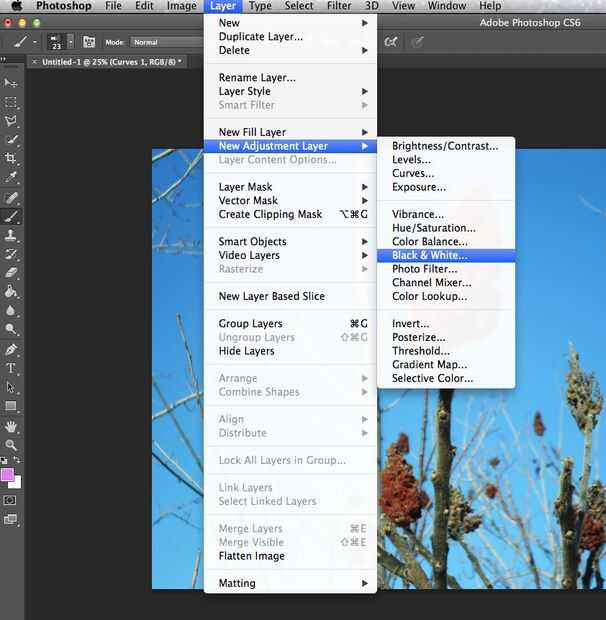606x620 pixels.
Task: Expand the Matting submenu
Action: 290,583
